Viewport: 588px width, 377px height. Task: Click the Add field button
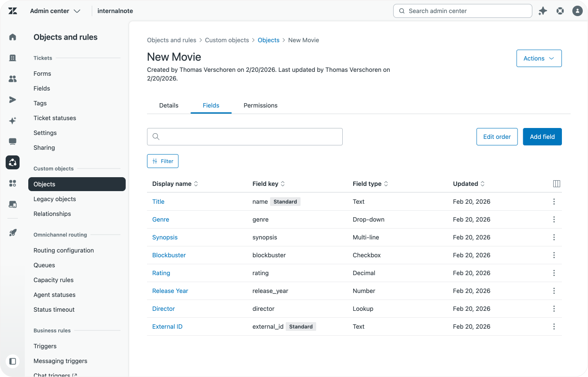coord(542,137)
